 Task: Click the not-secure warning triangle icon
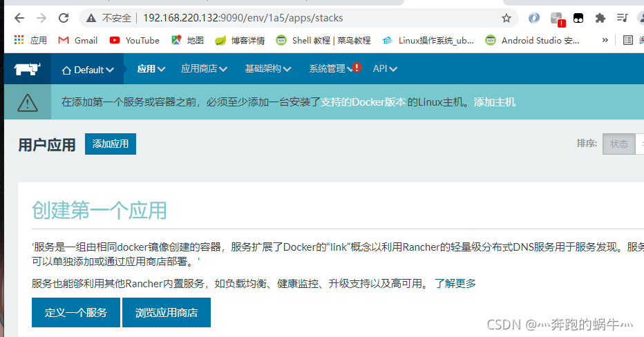pos(91,18)
